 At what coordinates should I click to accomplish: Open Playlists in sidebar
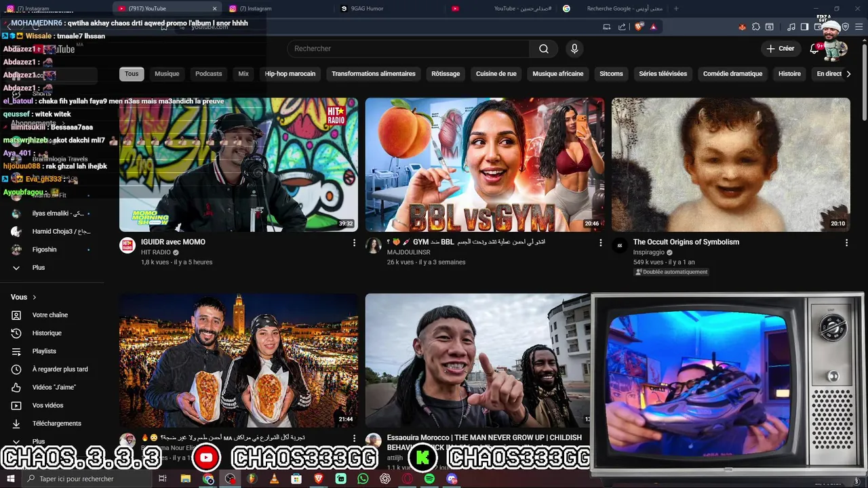pyautogui.click(x=44, y=351)
